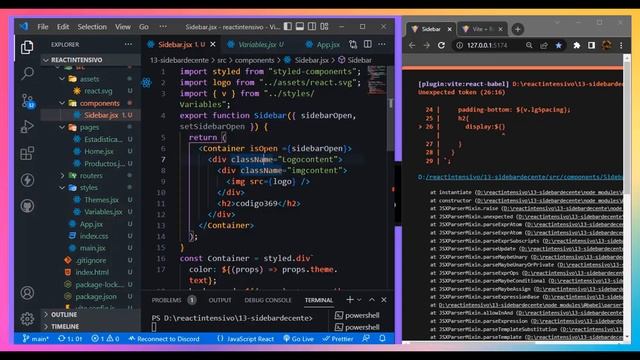The width and height of the screenshot is (640, 360).
Task: Open Chrome three-dot menu
Action: (x=621, y=45)
